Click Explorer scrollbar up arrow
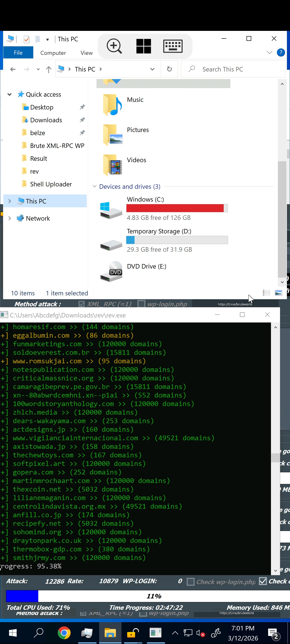Viewport: 290px width, 644px height. point(282,84)
